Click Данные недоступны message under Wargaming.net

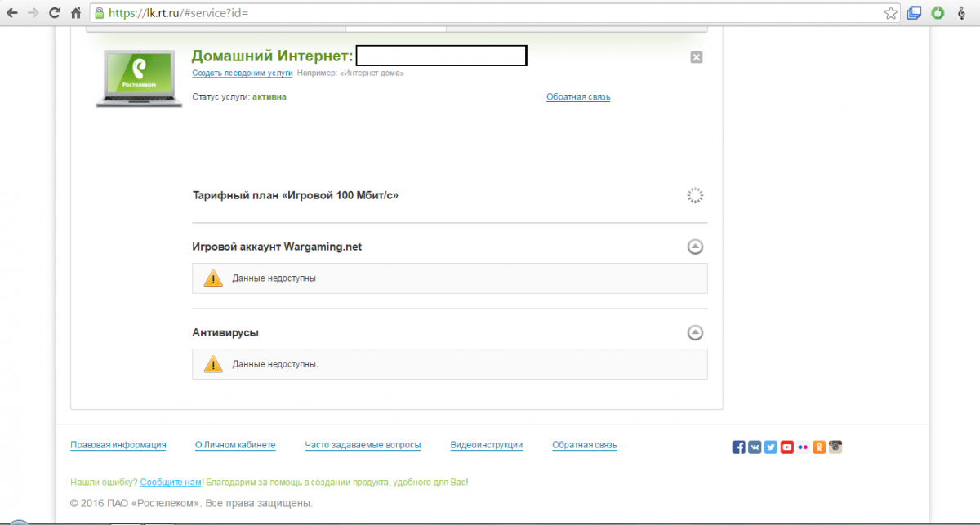[x=274, y=278]
